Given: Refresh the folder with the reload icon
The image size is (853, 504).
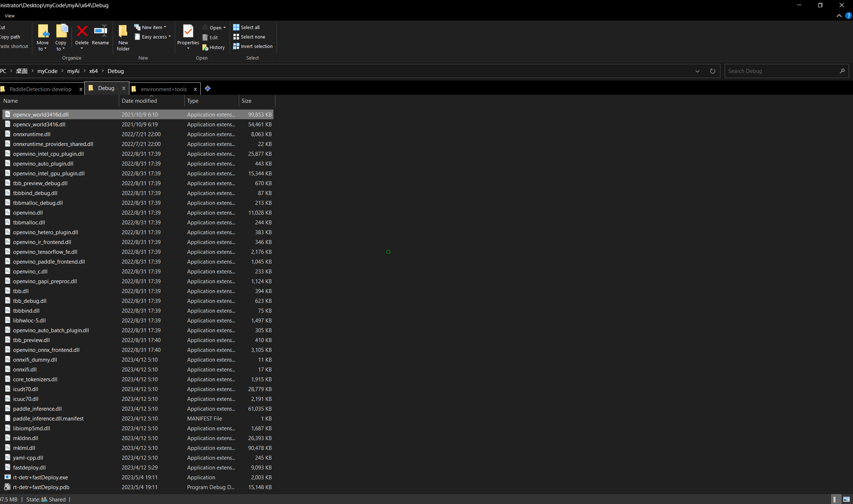Looking at the screenshot, I should pos(712,71).
